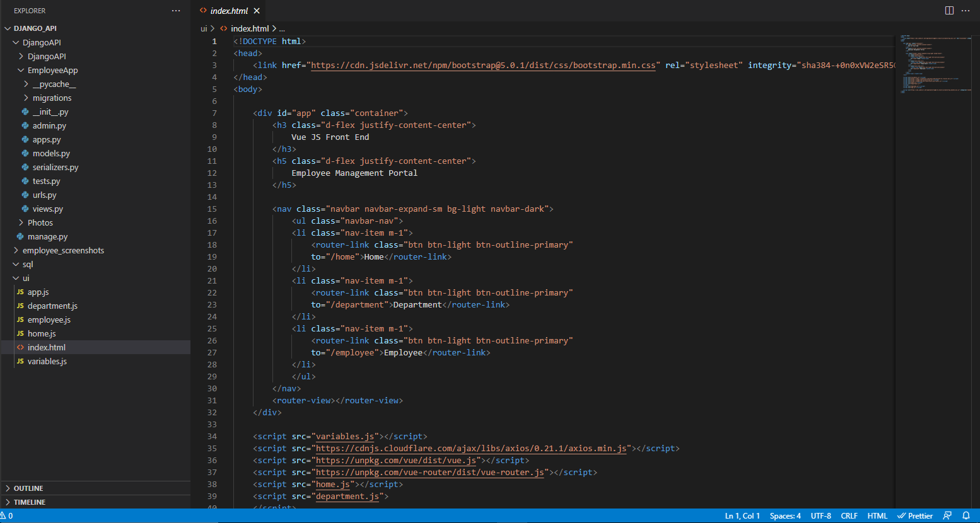Screen dimensions: 980x523
Task: Follow the variables.js src link
Action: (345, 437)
